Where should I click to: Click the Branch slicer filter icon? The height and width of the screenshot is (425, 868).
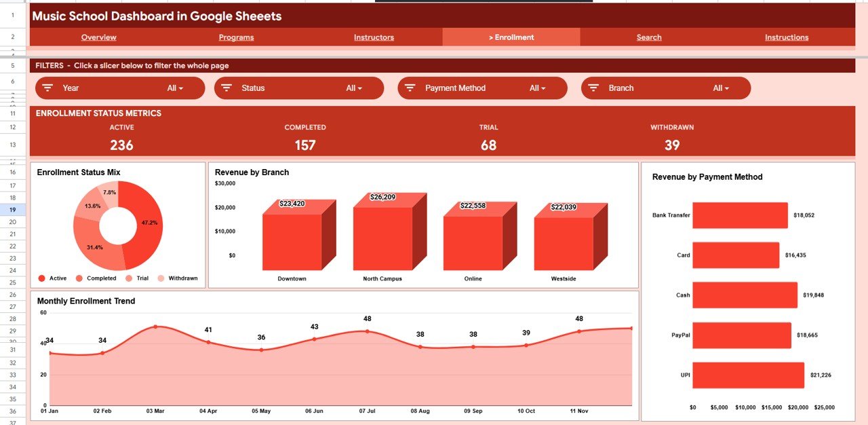click(593, 88)
